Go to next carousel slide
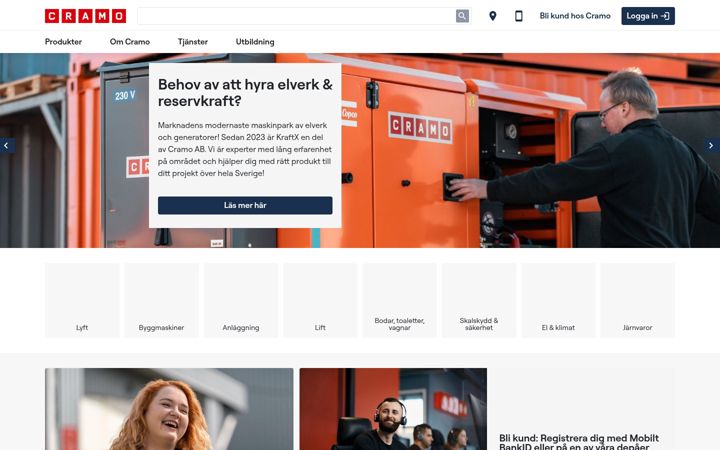 712,146
